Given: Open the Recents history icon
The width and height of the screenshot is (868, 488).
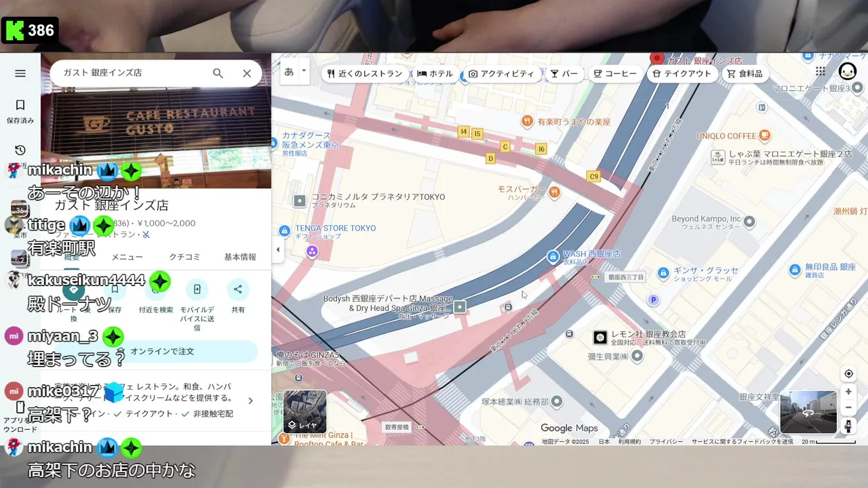Looking at the screenshot, I should click(20, 150).
